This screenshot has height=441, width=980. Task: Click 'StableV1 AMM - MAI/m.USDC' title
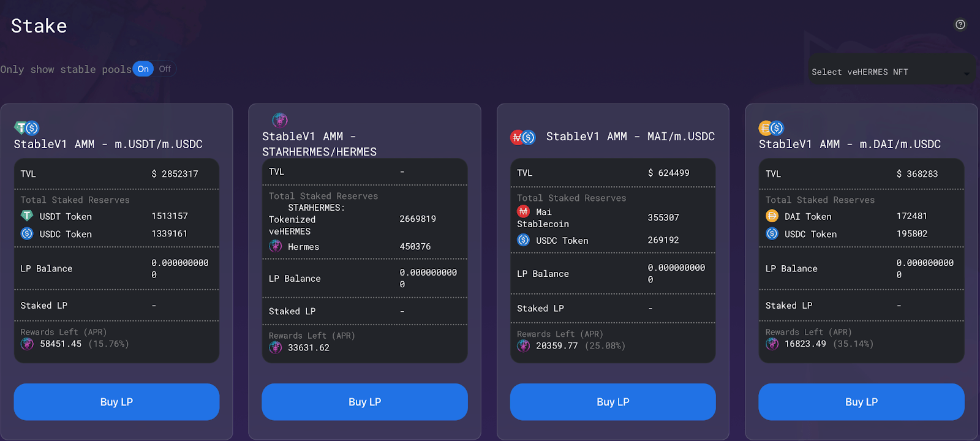630,137
